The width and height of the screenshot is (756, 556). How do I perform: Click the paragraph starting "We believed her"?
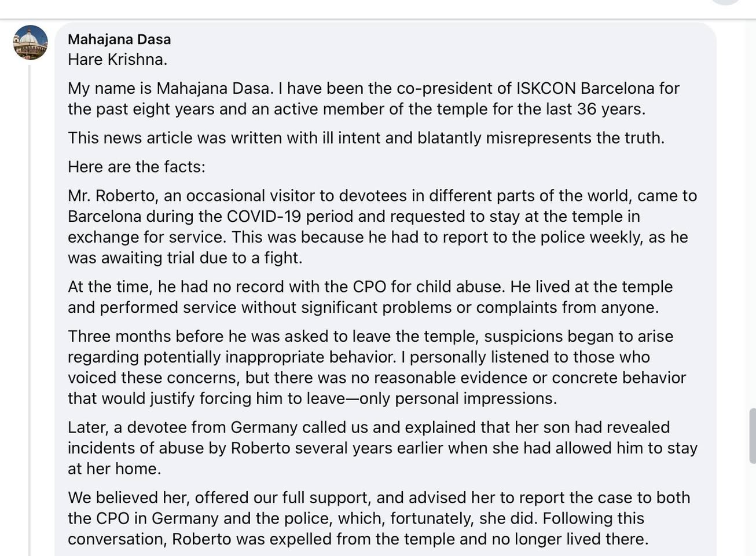tap(379, 518)
